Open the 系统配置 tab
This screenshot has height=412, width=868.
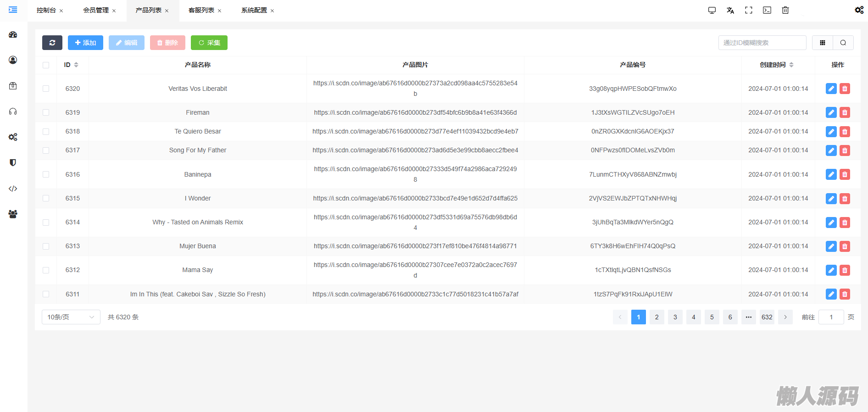coord(254,10)
